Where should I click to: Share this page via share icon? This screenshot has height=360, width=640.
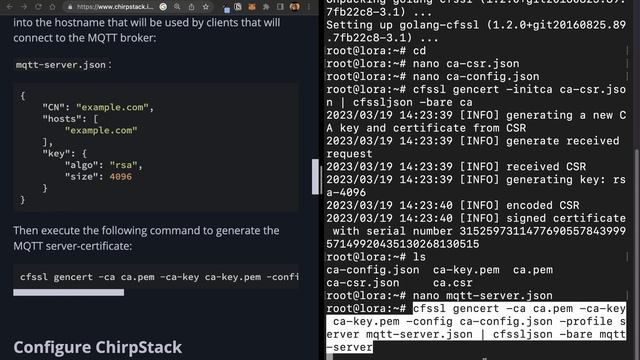191,7
